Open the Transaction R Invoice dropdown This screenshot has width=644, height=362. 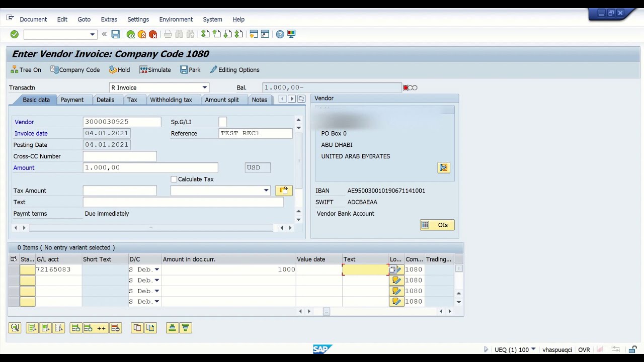click(x=204, y=87)
